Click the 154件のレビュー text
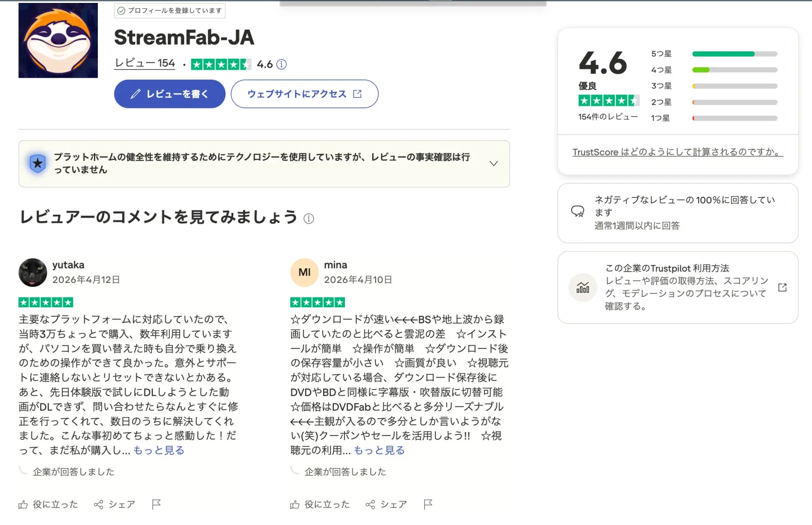Screen dimensions: 812x525 [x=608, y=117]
